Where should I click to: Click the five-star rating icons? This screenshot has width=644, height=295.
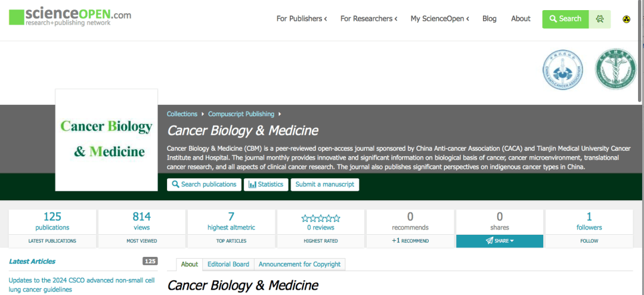320,218
